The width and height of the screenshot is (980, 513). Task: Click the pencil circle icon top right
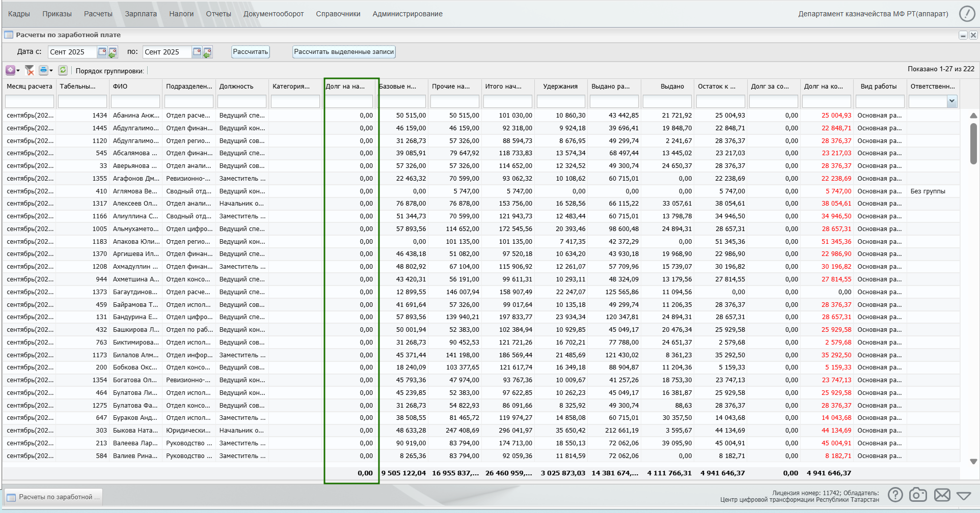click(x=967, y=14)
